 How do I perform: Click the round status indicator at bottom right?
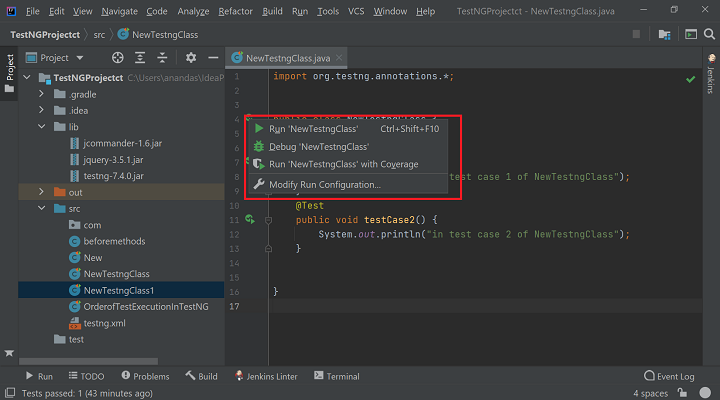coord(705,393)
